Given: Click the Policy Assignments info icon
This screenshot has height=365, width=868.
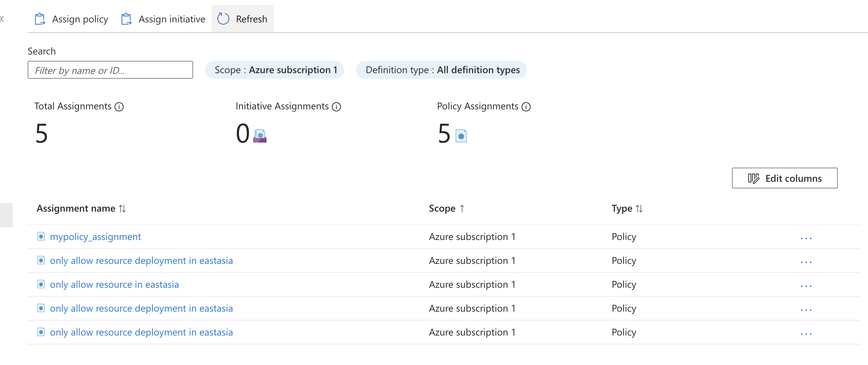Looking at the screenshot, I should [526, 107].
